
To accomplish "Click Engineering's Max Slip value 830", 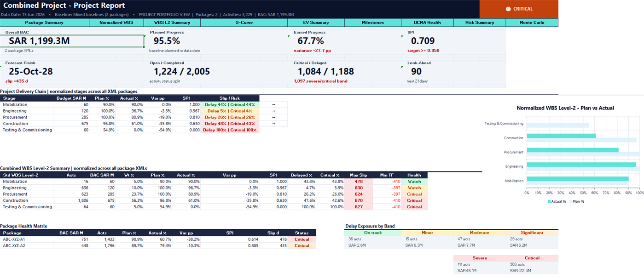I will pos(358,188).
